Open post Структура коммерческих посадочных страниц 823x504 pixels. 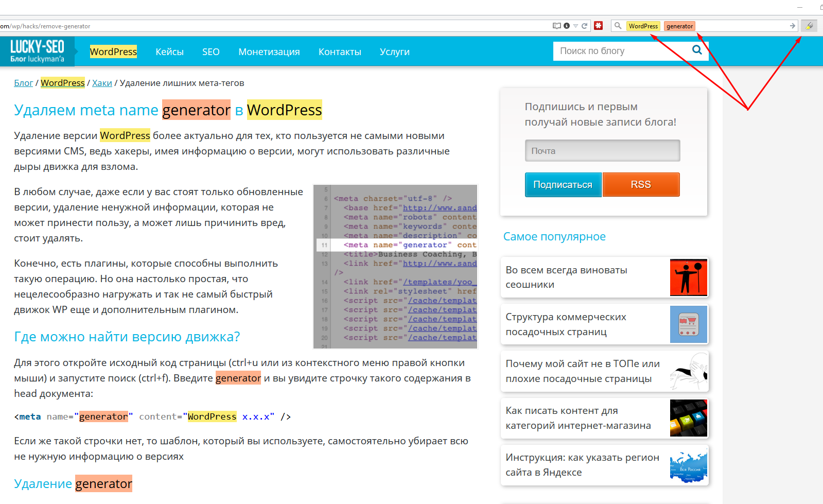coord(566,324)
